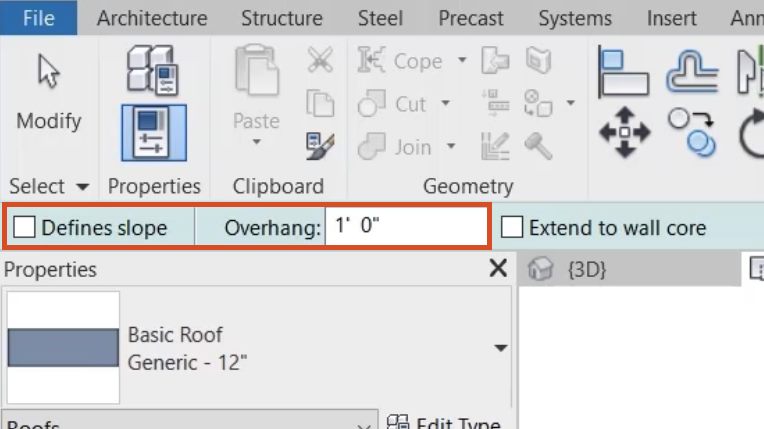Toggle the Properties palette icon
Screen dimensions: 764x429
pyautogui.click(x=154, y=133)
